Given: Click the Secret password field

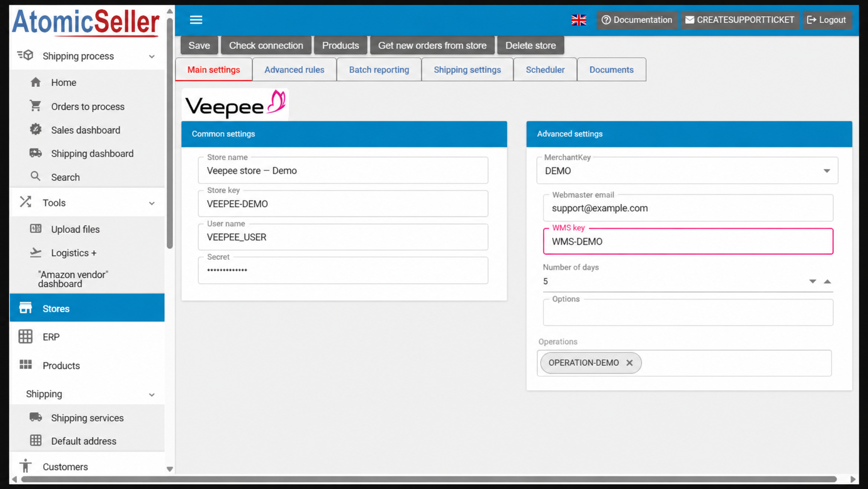Looking at the screenshot, I should [343, 270].
